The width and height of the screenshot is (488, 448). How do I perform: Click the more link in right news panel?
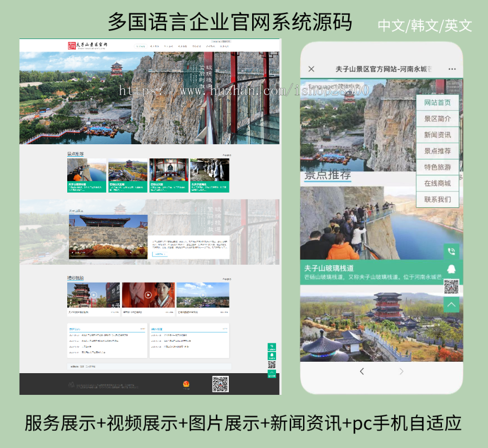224,329
